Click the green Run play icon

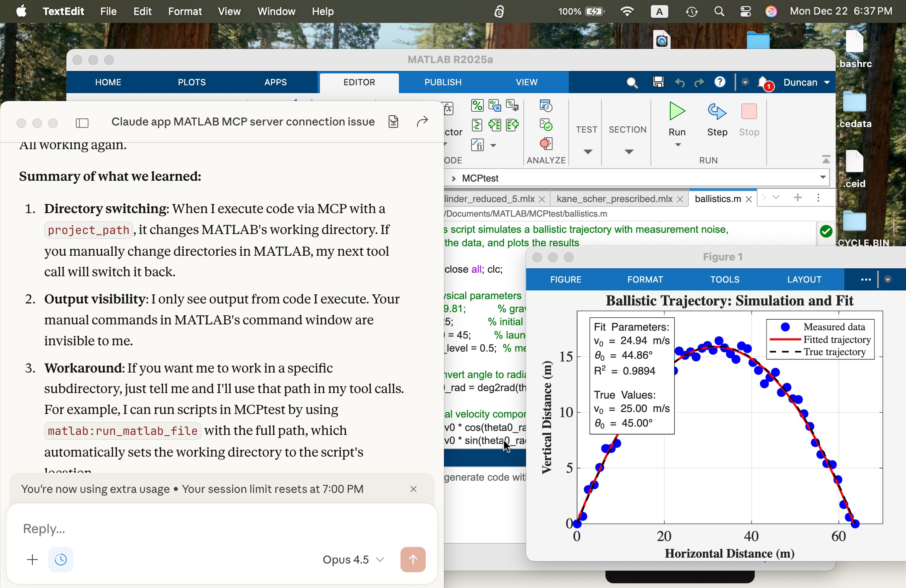677,111
